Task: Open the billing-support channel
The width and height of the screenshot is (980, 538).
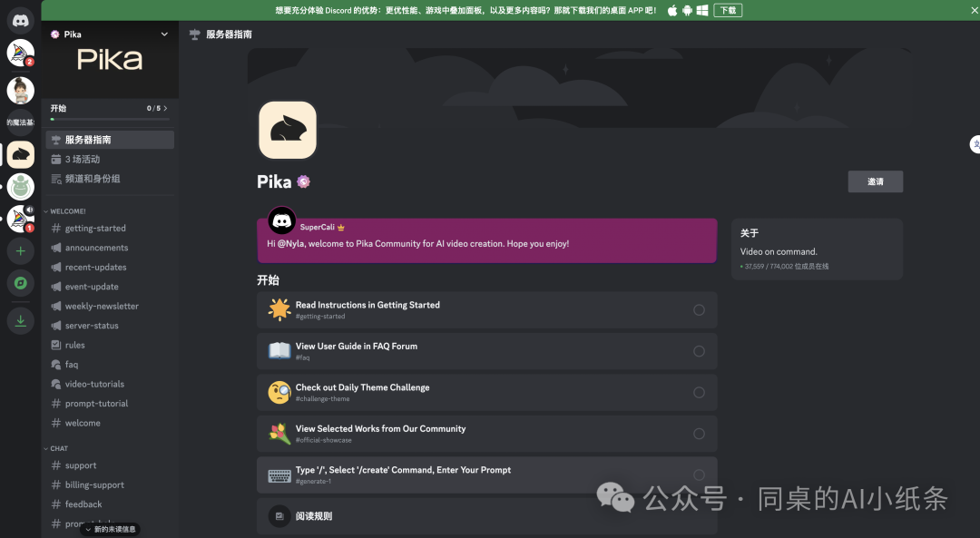Action: tap(110, 484)
